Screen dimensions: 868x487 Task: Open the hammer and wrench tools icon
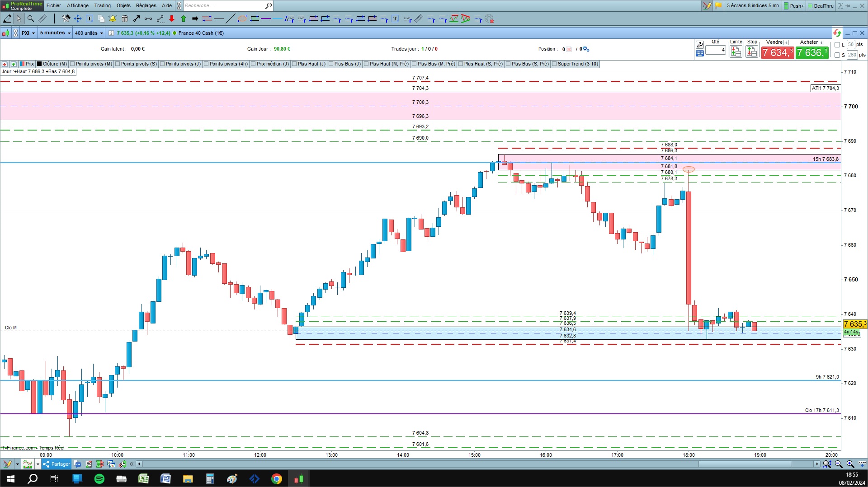(66, 19)
